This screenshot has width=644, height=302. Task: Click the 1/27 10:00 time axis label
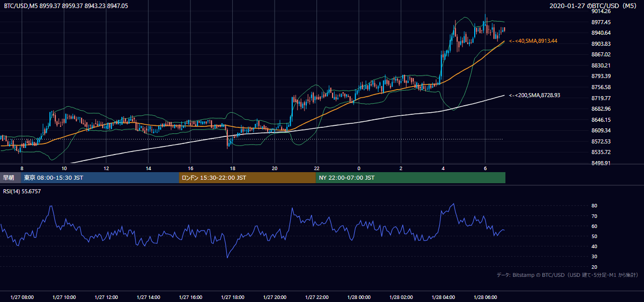pyautogui.click(x=64, y=297)
